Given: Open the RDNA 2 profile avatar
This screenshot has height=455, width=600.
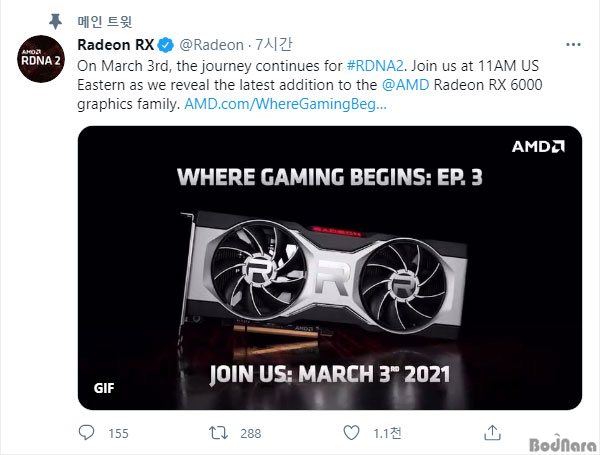Looking at the screenshot, I should click(41, 59).
